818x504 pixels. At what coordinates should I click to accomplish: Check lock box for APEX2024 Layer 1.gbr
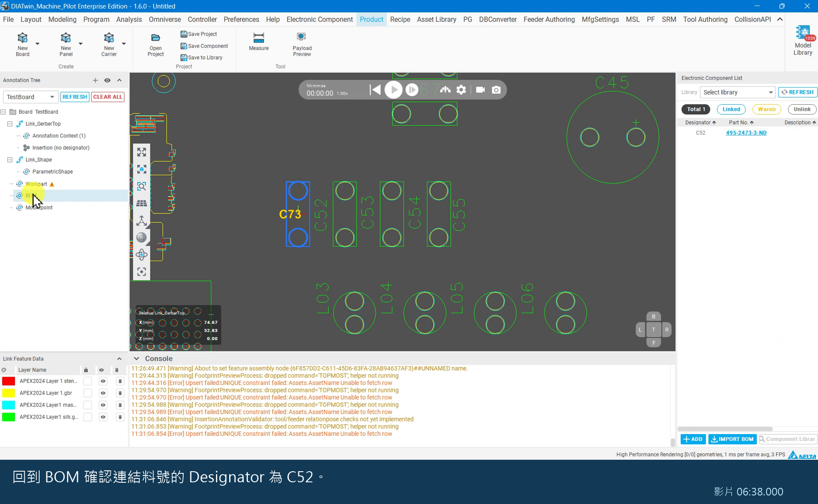coord(87,393)
